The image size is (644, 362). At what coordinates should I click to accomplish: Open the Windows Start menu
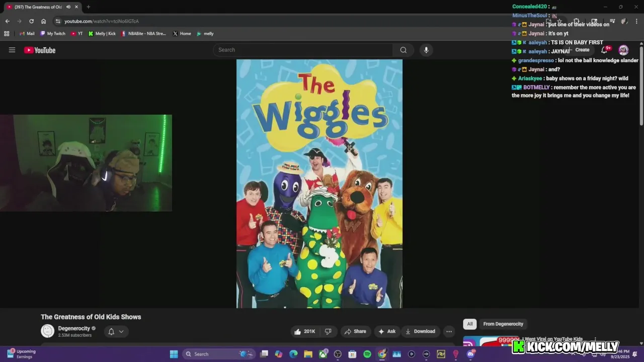[x=174, y=354]
